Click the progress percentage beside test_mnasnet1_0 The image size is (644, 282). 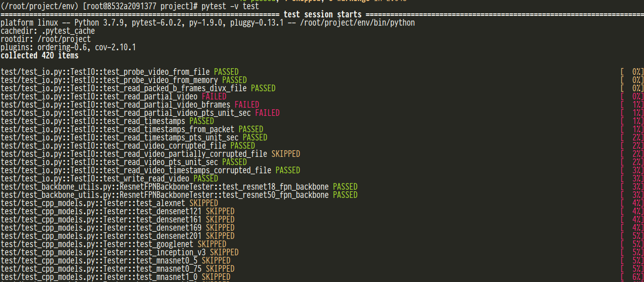(x=635, y=277)
